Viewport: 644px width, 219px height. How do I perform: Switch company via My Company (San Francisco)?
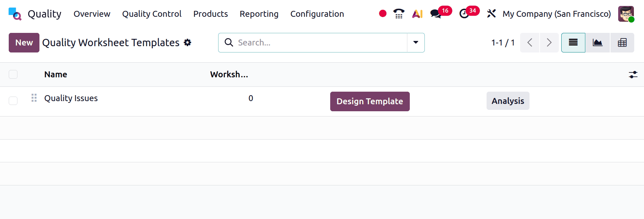click(x=556, y=14)
